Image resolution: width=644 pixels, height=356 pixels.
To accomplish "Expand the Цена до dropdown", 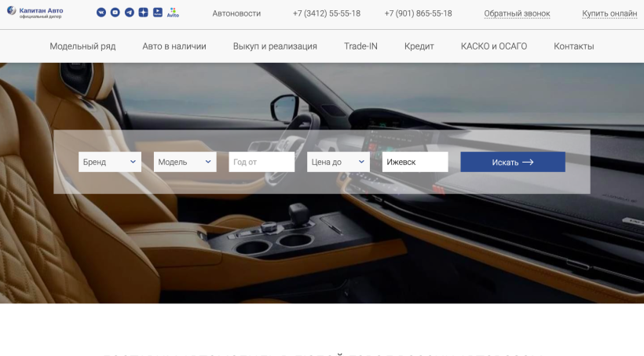I will [338, 162].
